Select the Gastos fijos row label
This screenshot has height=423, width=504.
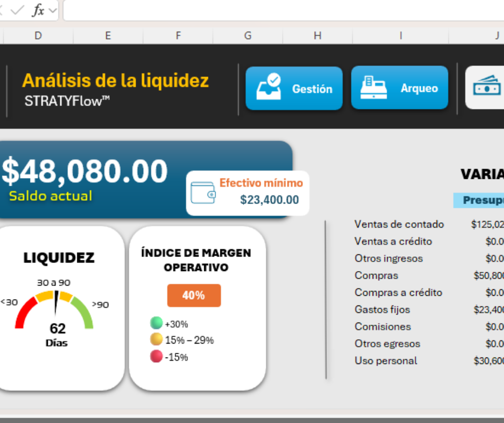[x=382, y=310]
